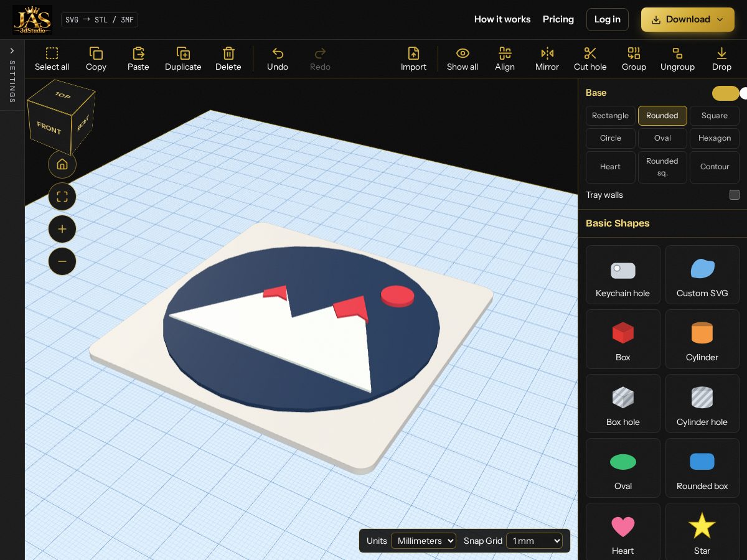Open the Download dropdown menu
Viewport: 747px width, 560px height.
(x=688, y=19)
